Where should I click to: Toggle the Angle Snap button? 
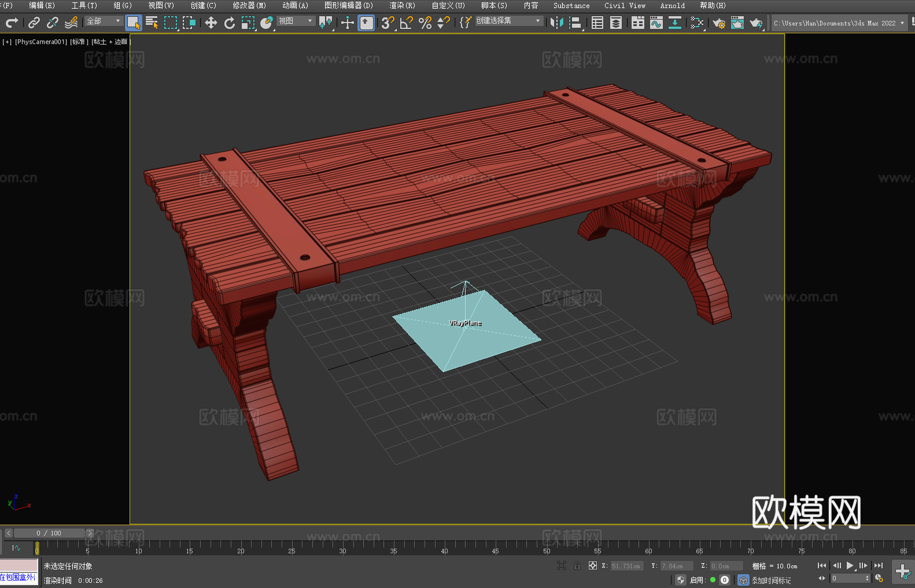point(407,23)
